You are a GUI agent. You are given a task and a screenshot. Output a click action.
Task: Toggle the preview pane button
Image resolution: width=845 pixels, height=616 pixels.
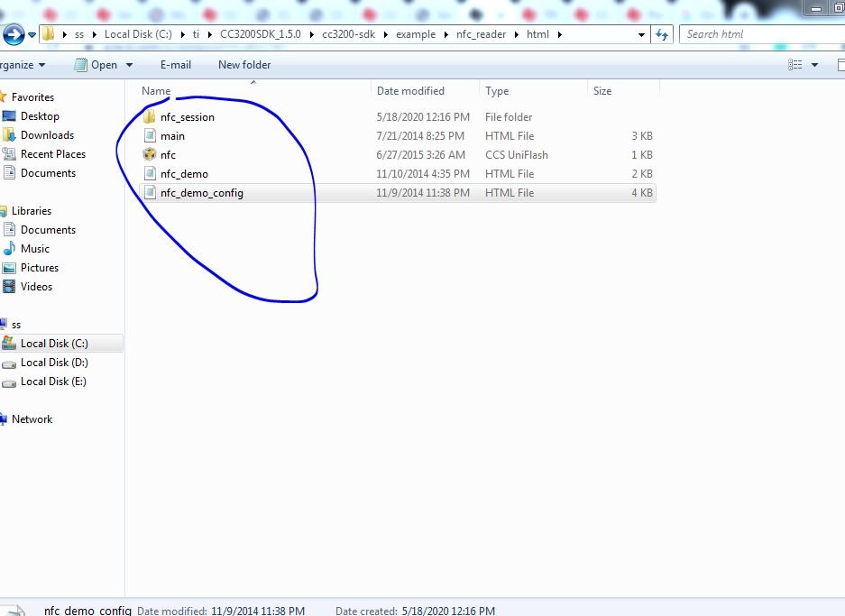click(x=840, y=65)
